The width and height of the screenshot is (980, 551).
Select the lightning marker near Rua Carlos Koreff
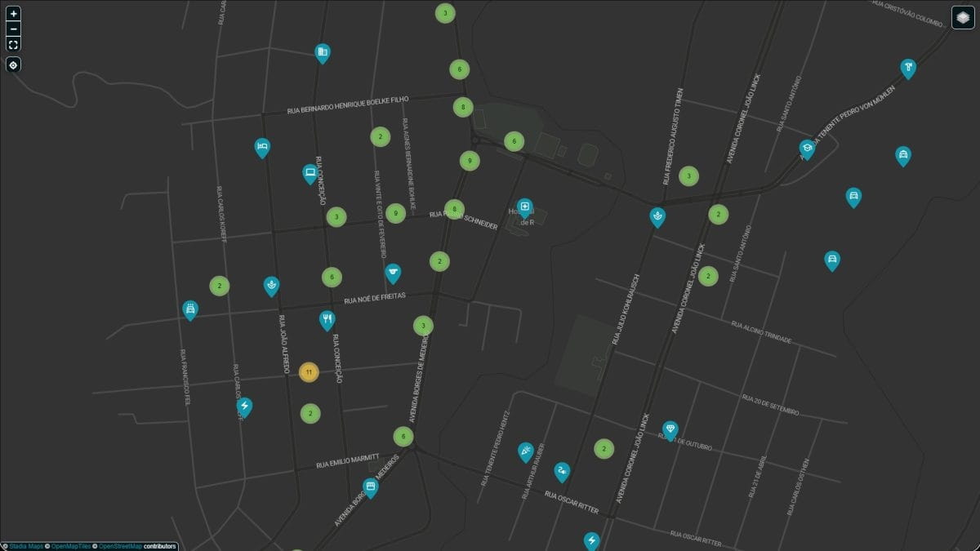click(x=244, y=407)
